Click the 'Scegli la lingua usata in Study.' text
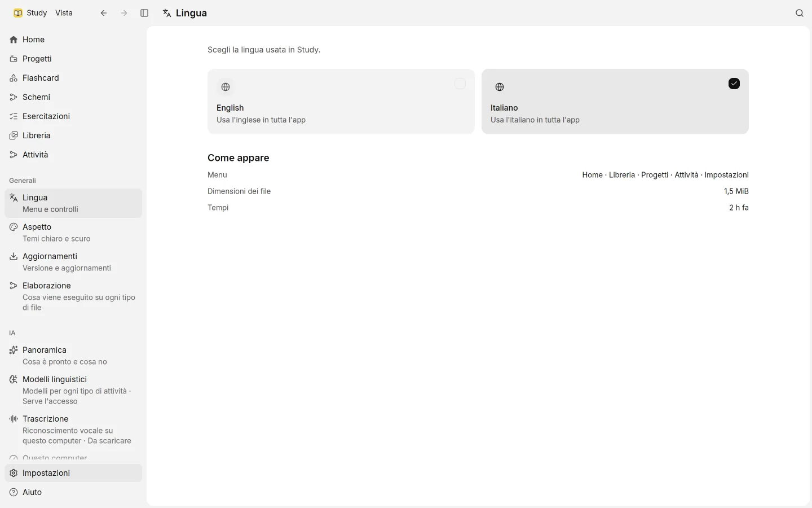Image resolution: width=812 pixels, height=508 pixels. 264,50
